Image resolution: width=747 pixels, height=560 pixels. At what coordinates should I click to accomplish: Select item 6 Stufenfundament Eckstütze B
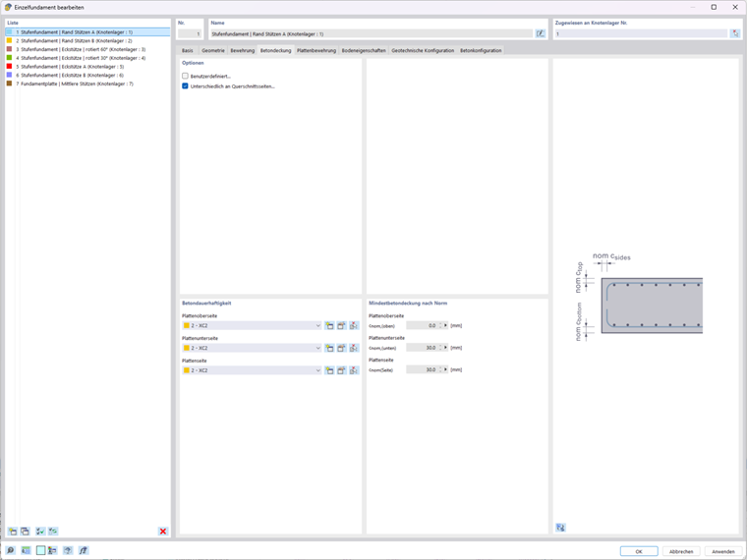coord(87,76)
